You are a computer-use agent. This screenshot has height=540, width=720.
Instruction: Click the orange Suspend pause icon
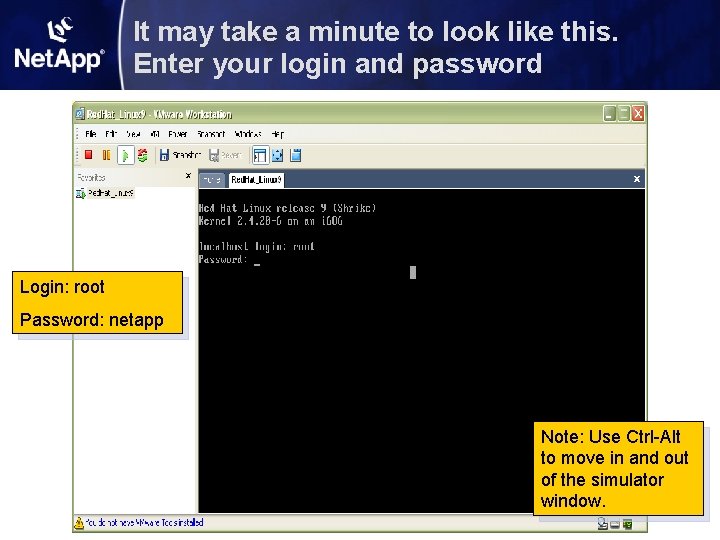coord(106,155)
